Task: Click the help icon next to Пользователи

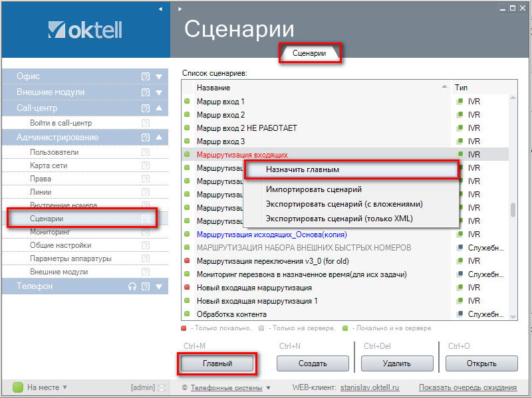Action: coord(146,152)
